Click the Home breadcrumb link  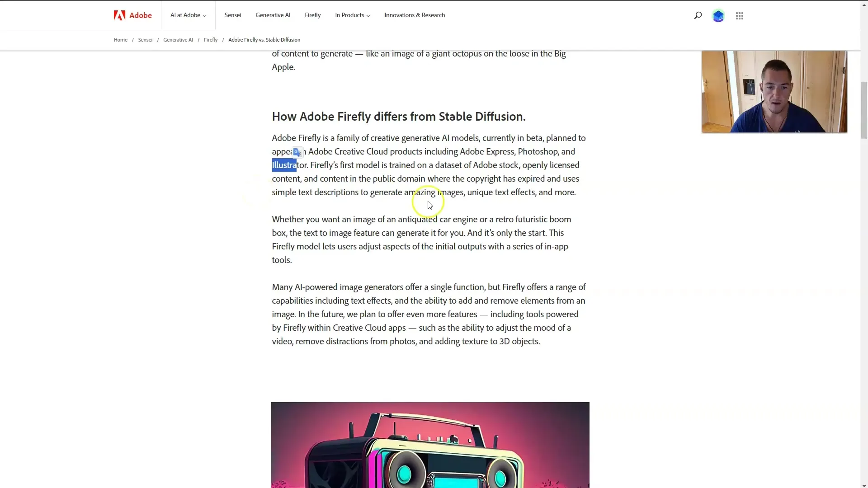click(x=121, y=39)
